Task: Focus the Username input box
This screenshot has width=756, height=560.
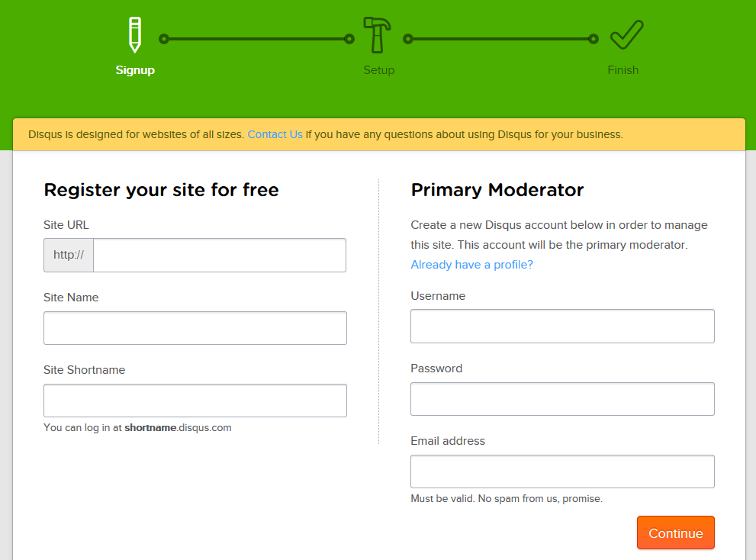Action: pos(562,327)
